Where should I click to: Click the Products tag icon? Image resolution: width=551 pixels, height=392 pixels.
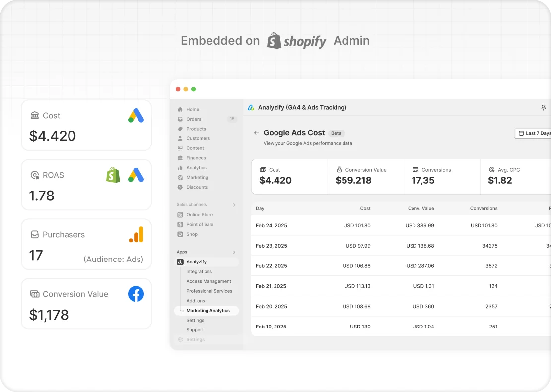[180, 129]
